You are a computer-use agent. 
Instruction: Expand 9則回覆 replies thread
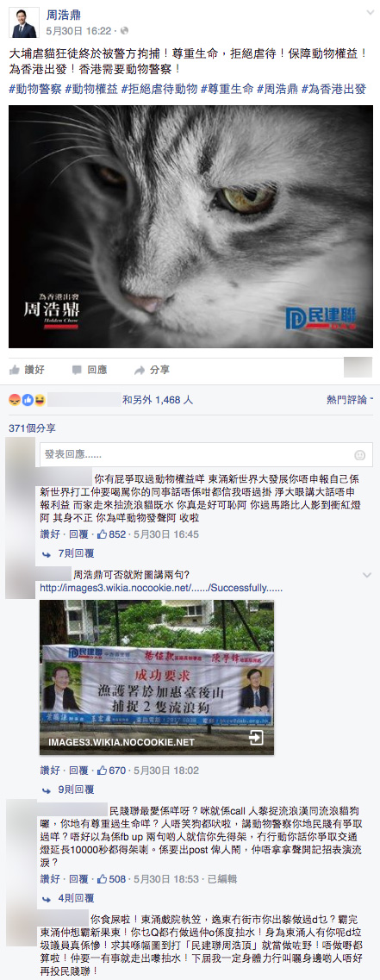pyautogui.click(x=67, y=790)
